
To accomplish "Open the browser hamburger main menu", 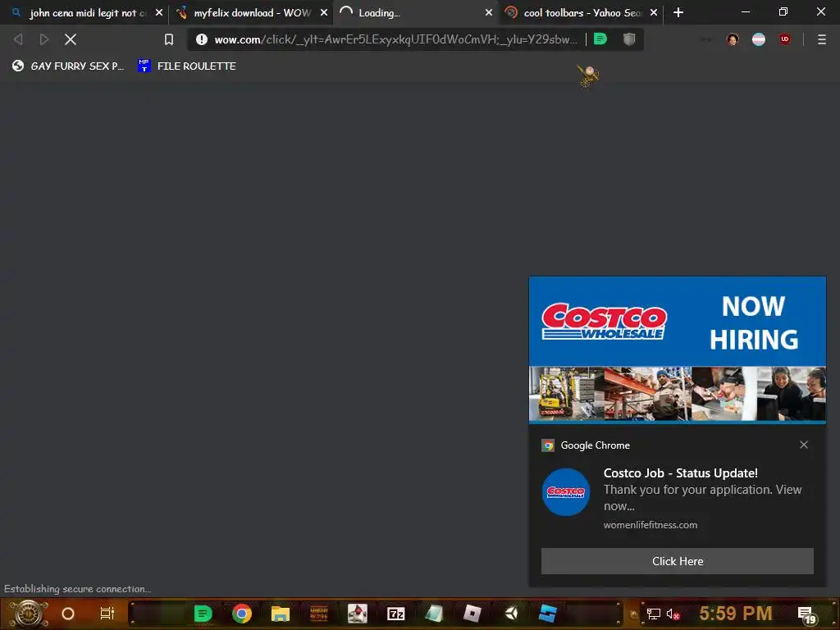I will pyautogui.click(x=822, y=39).
